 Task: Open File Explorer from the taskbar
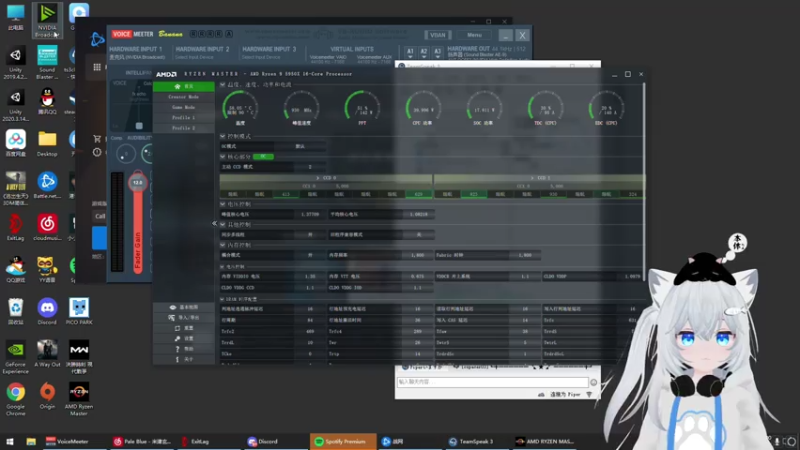[x=31, y=441]
